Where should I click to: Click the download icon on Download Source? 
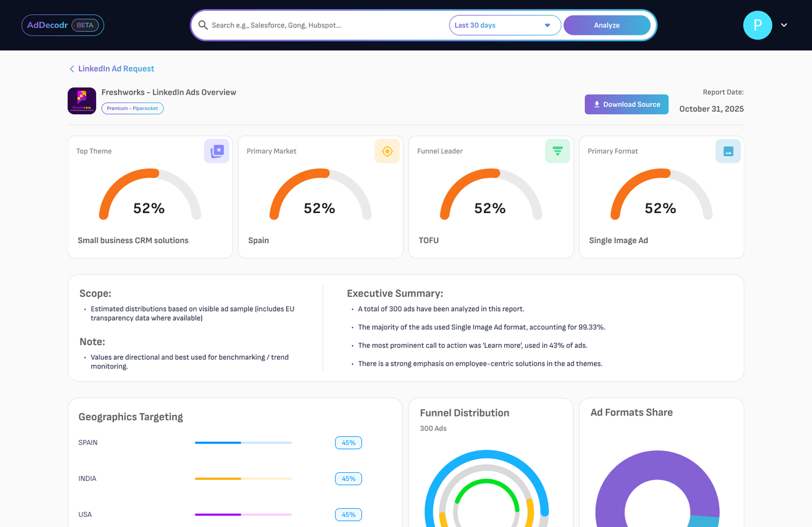(x=597, y=104)
